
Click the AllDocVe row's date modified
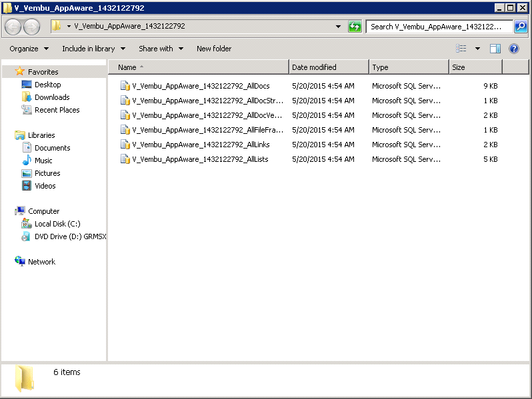323,115
